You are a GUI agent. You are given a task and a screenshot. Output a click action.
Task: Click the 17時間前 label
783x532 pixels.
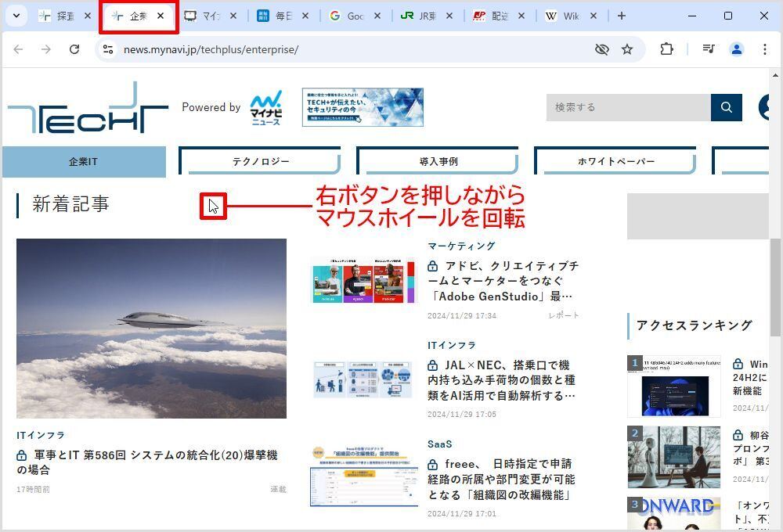click(33, 490)
